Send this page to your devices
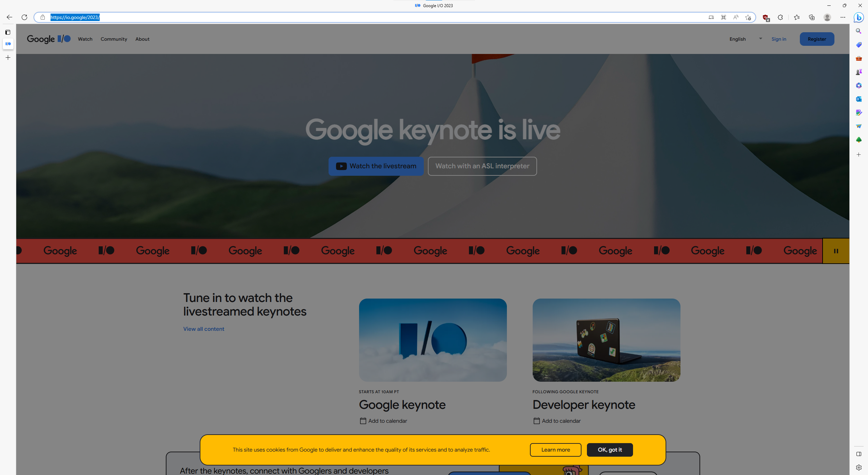The width and height of the screenshot is (868, 475). [711, 17]
